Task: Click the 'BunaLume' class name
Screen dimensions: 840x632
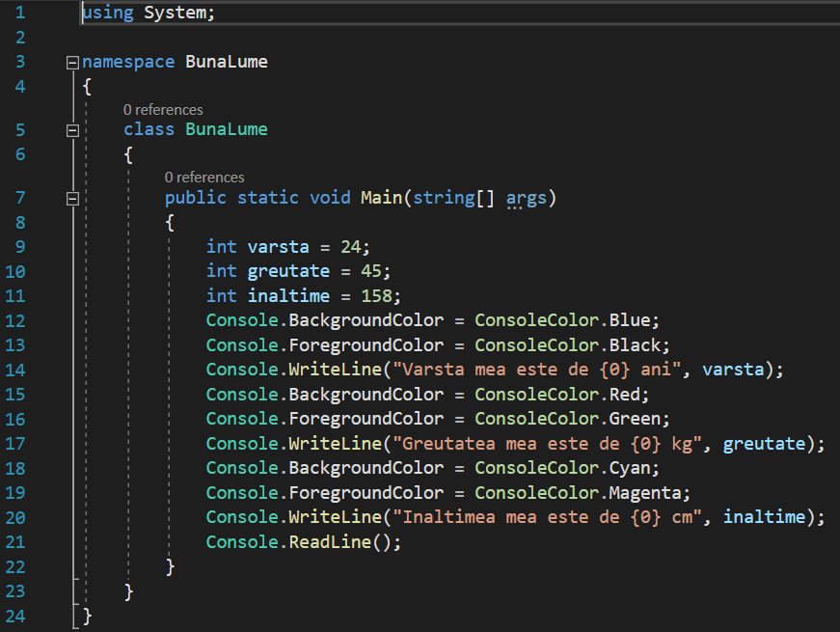Action: click(226, 129)
